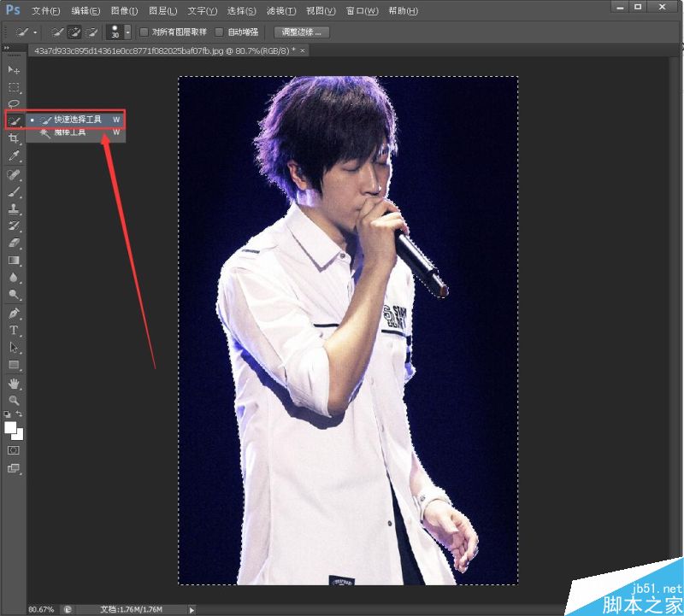Select the Pen tool

(x=14, y=313)
